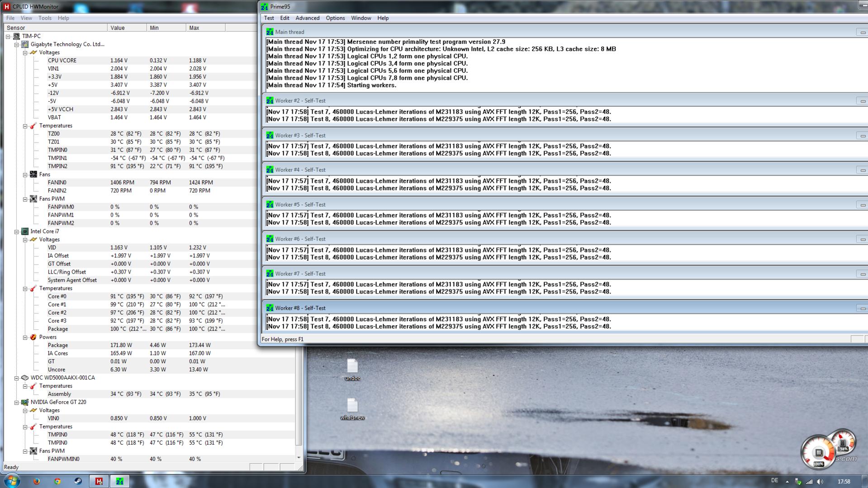Image resolution: width=868 pixels, height=488 pixels.
Task: Click the NVIDIA GeForce GT 220 card icon
Action: coord(25,402)
